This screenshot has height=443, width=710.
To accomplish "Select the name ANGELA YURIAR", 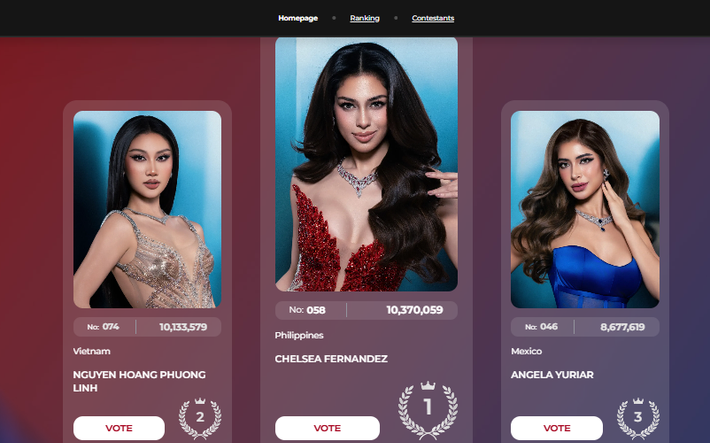I will pos(552,375).
